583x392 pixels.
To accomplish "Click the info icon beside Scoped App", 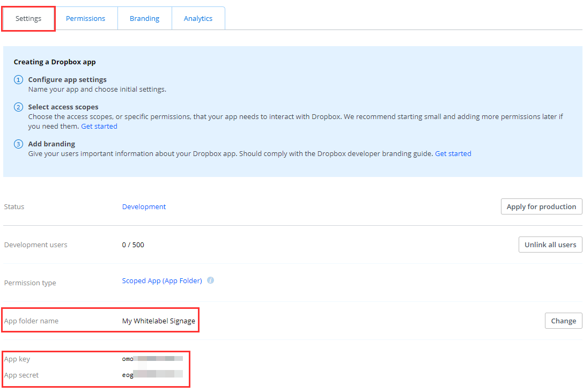I will (x=210, y=280).
